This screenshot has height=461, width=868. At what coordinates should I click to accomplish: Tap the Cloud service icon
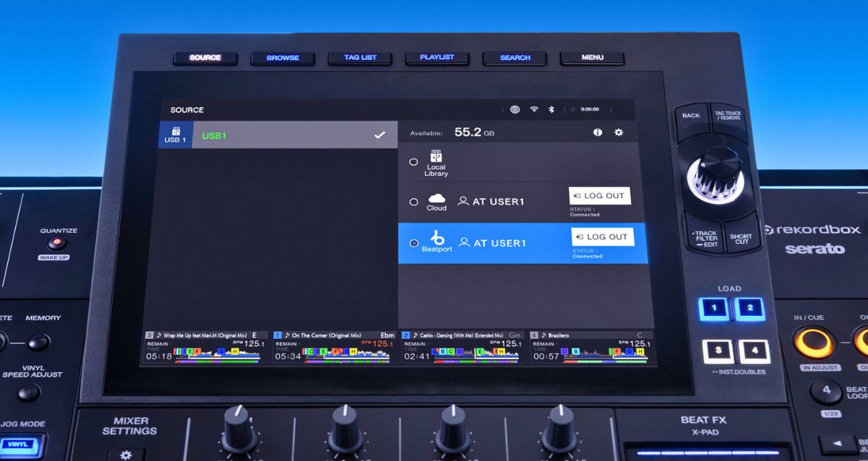click(x=437, y=199)
